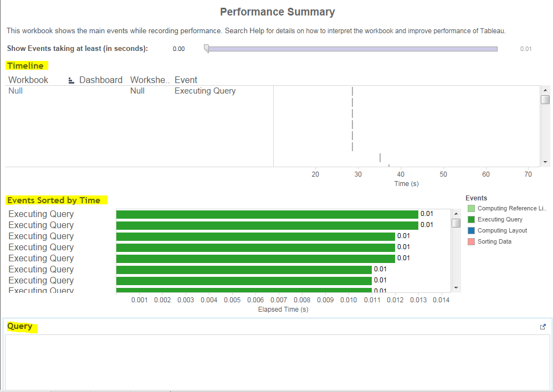The width and height of the screenshot is (553, 392).
Task: Highlight the Executing Query legend entry
Action: point(500,219)
